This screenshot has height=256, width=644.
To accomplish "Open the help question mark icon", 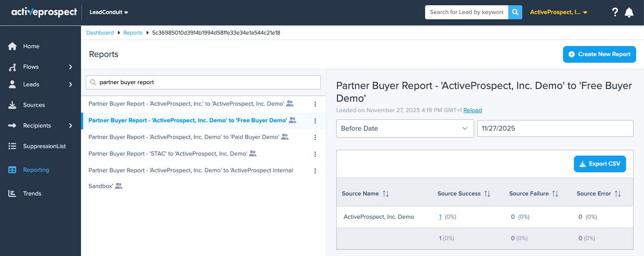I will coord(615,12).
